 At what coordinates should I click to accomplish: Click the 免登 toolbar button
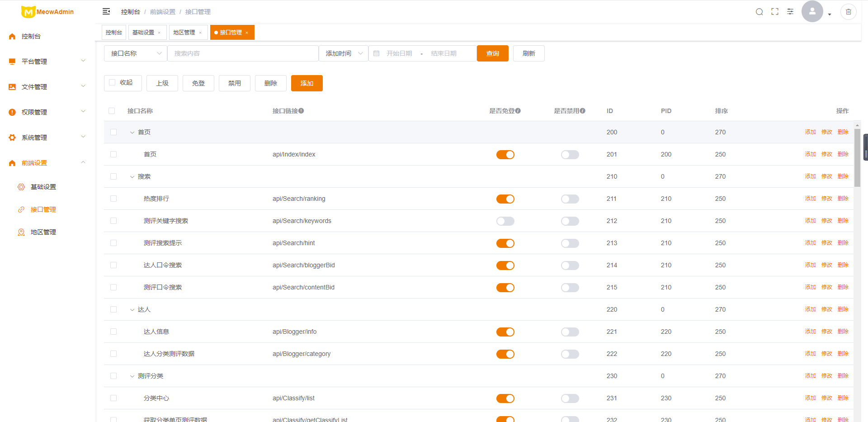[198, 83]
